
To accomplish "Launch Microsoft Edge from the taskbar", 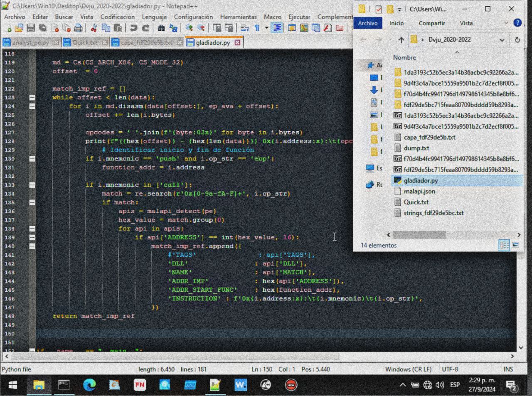I will (89, 384).
